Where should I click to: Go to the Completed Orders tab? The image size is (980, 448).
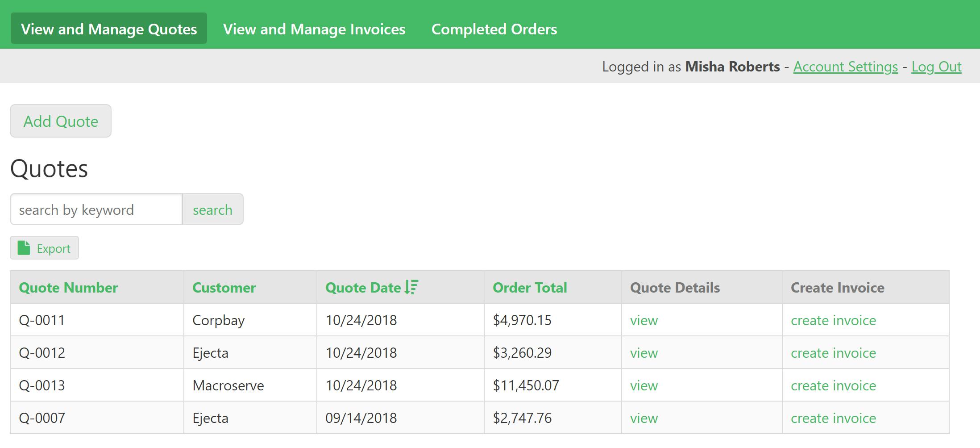point(494,29)
